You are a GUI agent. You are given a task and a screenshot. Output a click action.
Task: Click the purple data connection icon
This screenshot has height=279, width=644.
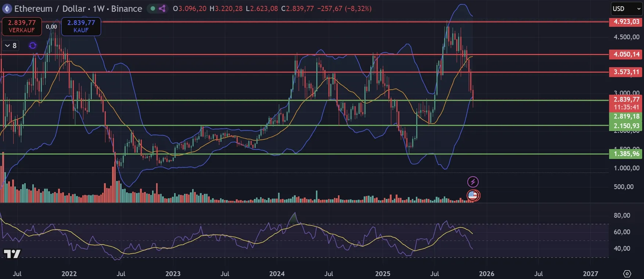[x=162, y=8]
